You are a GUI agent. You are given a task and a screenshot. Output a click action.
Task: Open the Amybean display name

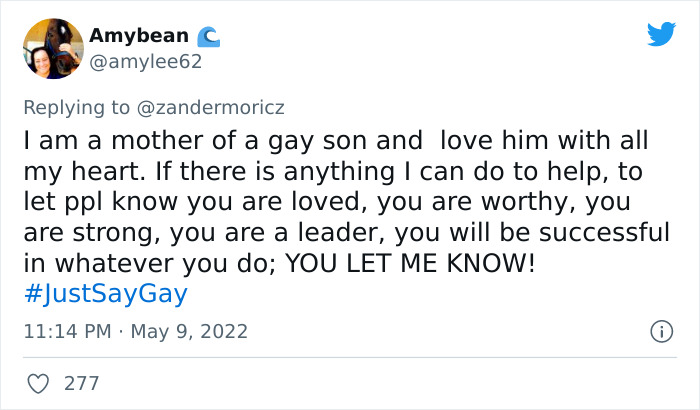coord(138,36)
